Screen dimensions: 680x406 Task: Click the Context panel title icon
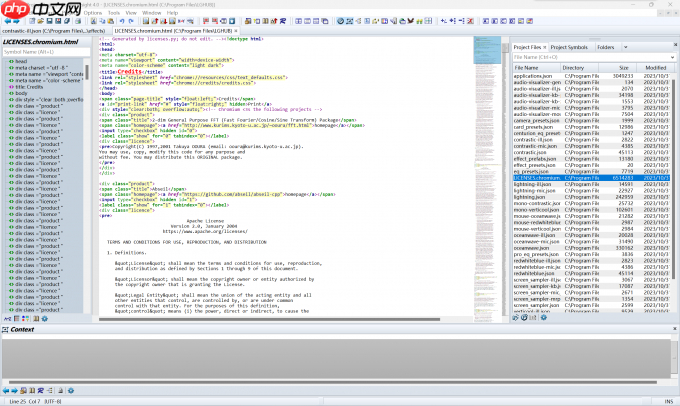click(x=6, y=329)
